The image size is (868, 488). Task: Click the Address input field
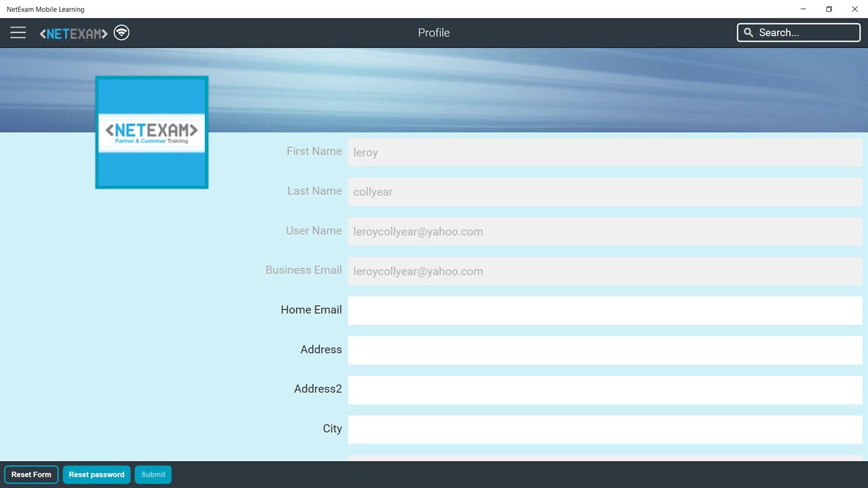pos(605,350)
